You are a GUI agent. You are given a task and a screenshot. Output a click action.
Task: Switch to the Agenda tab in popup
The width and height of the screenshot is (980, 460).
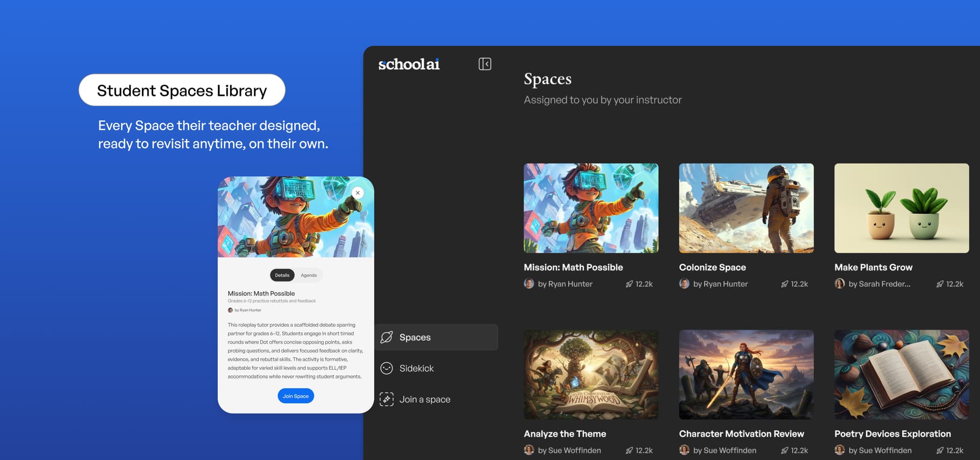(x=309, y=275)
